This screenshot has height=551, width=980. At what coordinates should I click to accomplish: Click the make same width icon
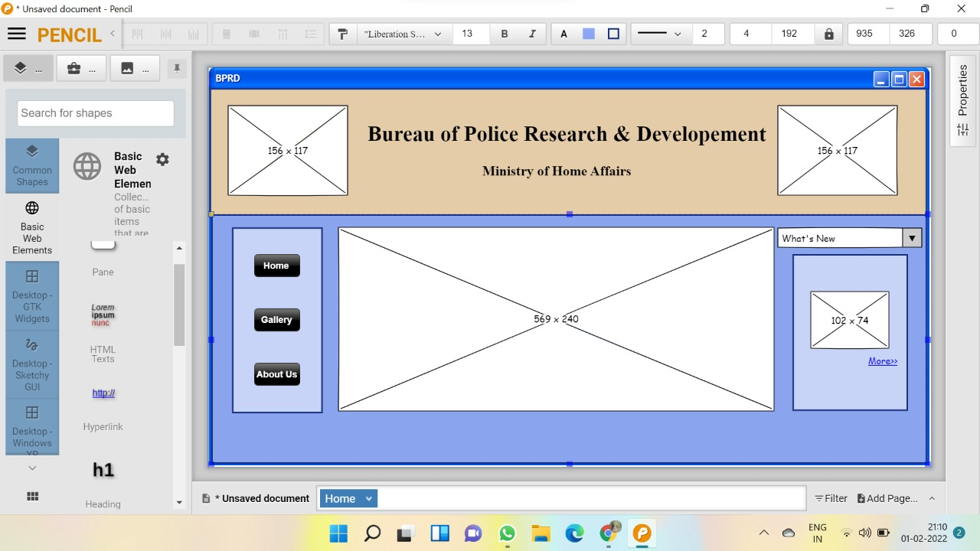226,34
